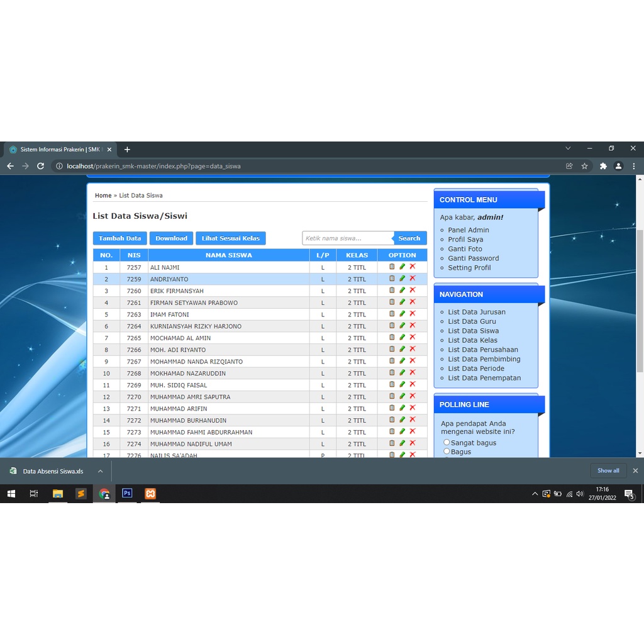Delete MUHAMMAD AMRI SAPUTRA with the red X
This screenshot has height=644, width=644.
click(x=413, y=396)
